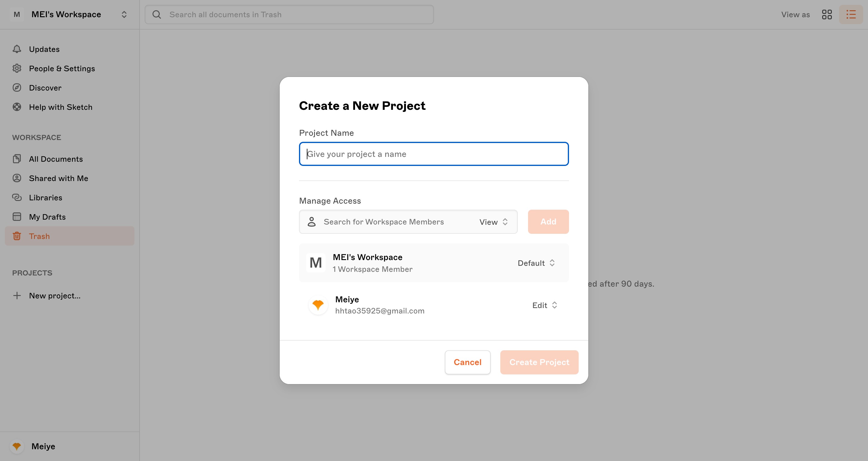Click the Meiye name in the dialog member row

[347, 300]
